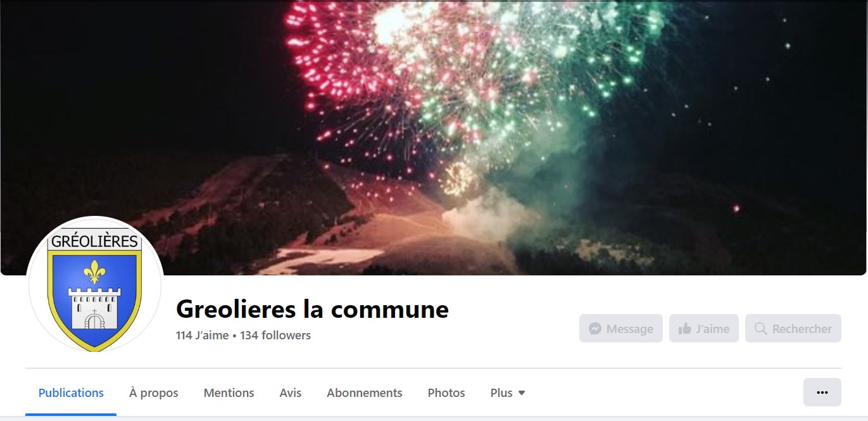Click the thumbs-up icon on J'aime button
Viewport: 868px width, 421px height.
tap(684, 329)
